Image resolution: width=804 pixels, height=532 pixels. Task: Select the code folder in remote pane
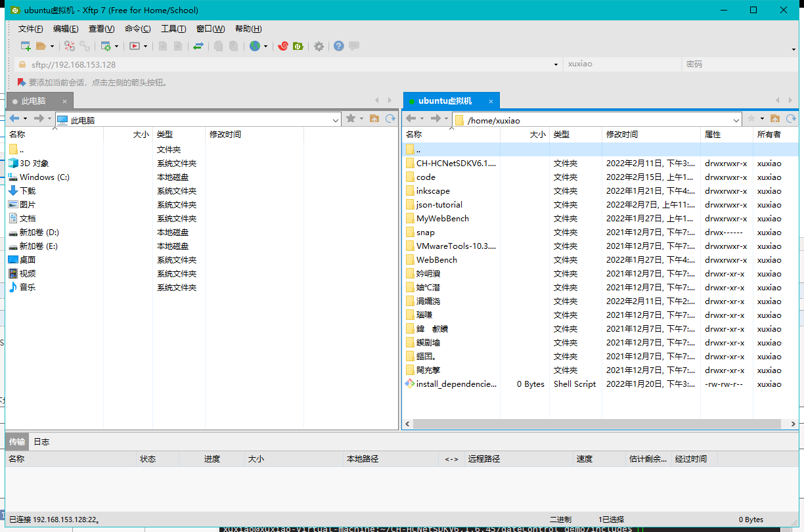click(426, 177)
